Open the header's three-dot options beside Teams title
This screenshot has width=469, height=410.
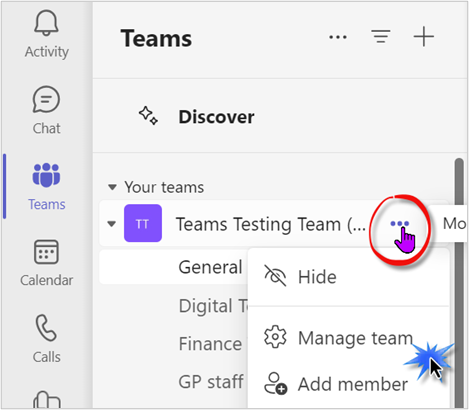click(338, 37)
